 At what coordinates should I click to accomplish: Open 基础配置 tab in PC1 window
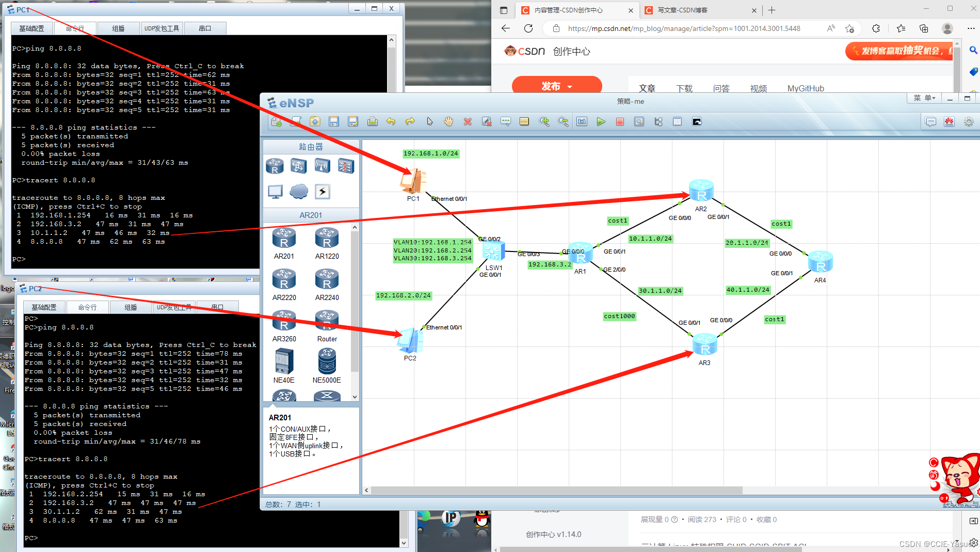[x=32, y=28]
